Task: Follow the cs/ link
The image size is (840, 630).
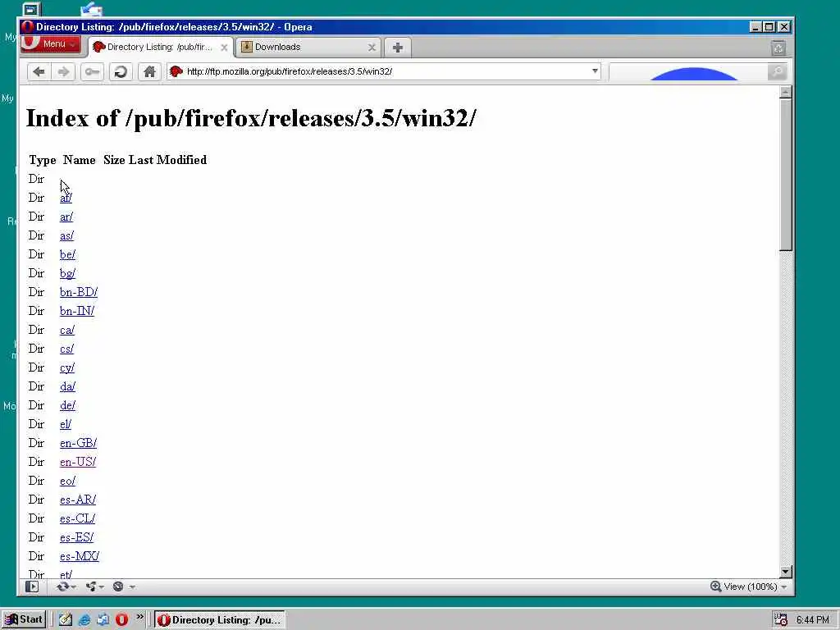Action: point(67,349)
